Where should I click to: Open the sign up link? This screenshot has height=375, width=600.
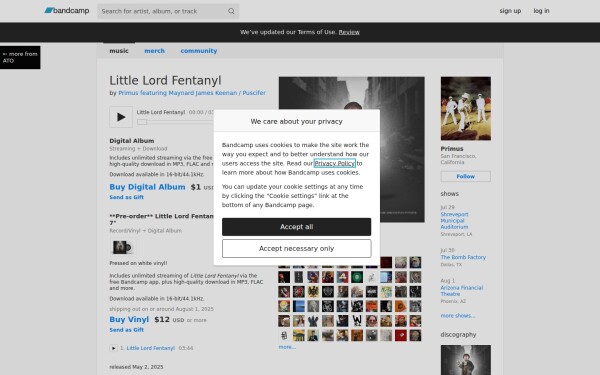point(510,11)
